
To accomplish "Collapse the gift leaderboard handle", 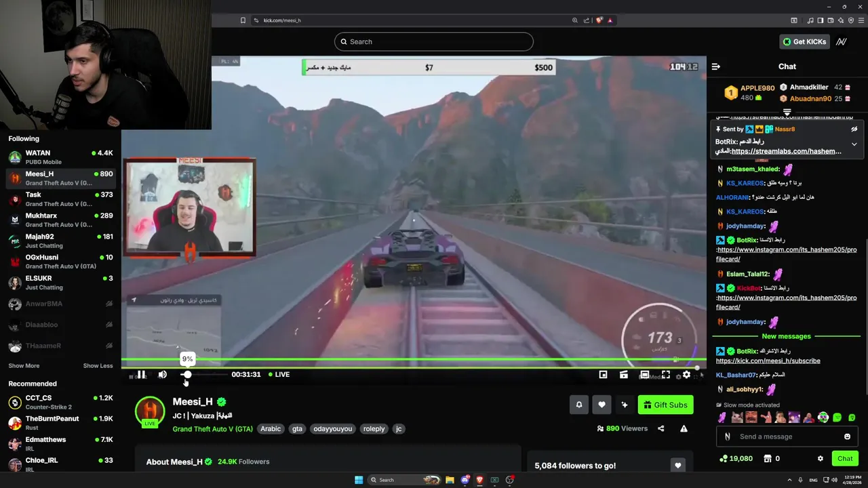I will coord(787,113).
